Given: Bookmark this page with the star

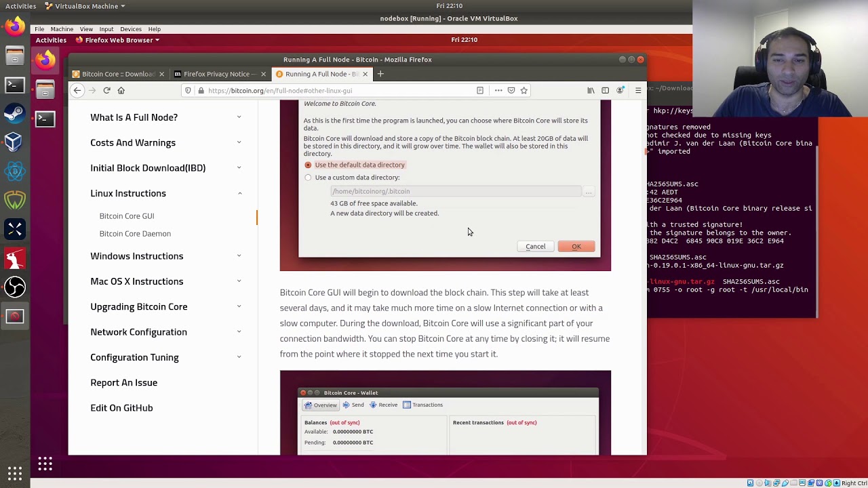Looking at the screenshot, I should [524, 90].
